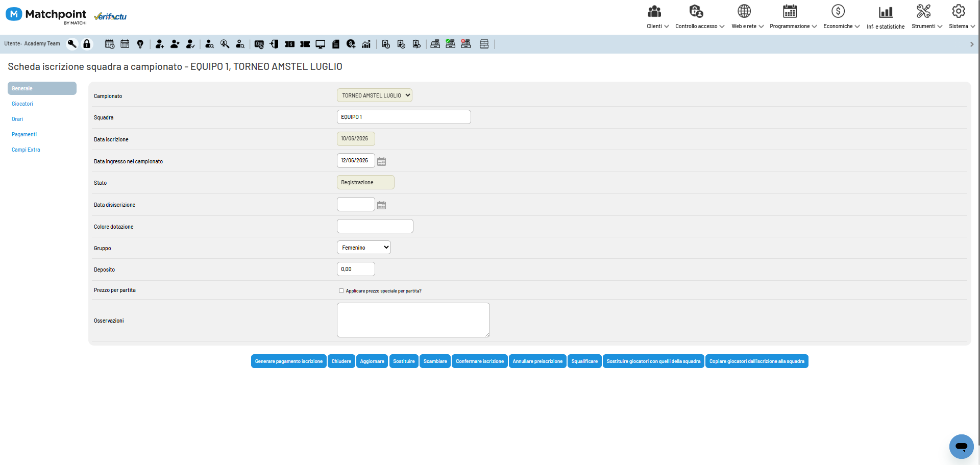Click the Scambiare button
The width and height of the screenshot is (980, 465).
tap(435, 361)
